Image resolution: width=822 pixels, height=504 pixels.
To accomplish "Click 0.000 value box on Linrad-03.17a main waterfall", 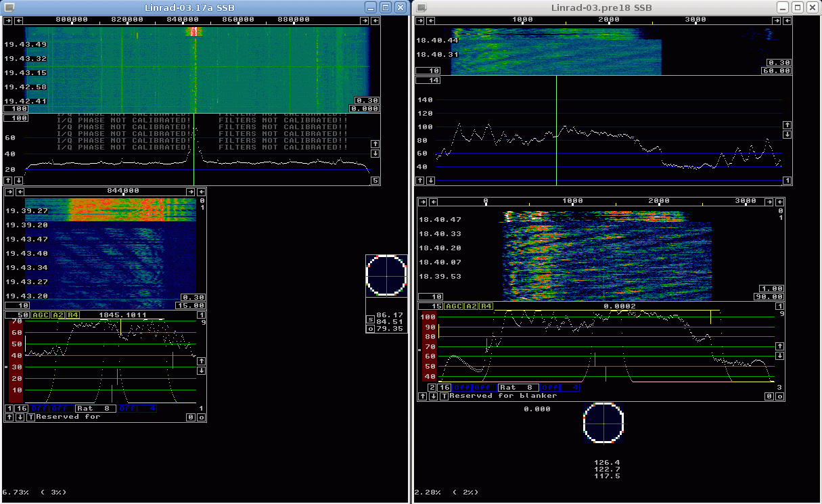I will click(364, 108).
